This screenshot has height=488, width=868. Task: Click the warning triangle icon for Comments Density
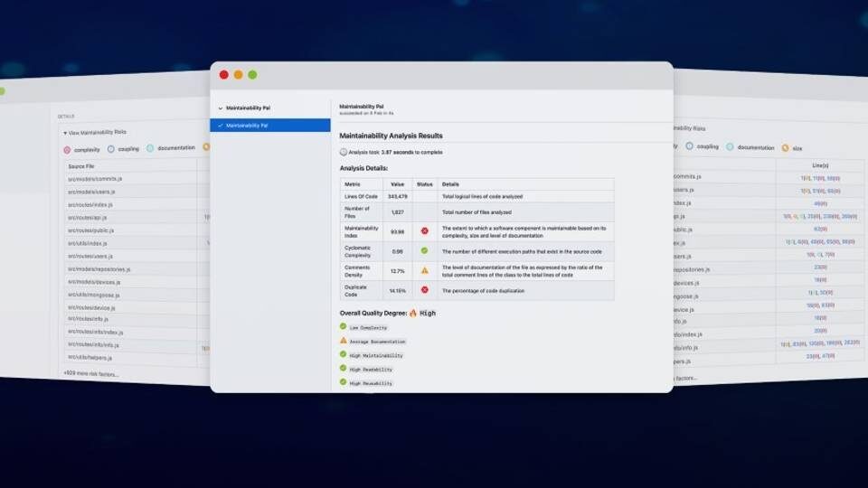(x=424, y=269)
